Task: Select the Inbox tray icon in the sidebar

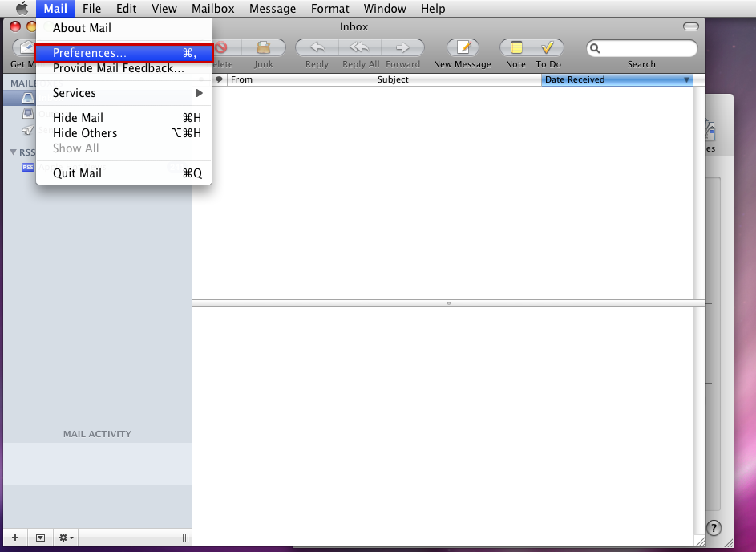Action: coord(28,99)
